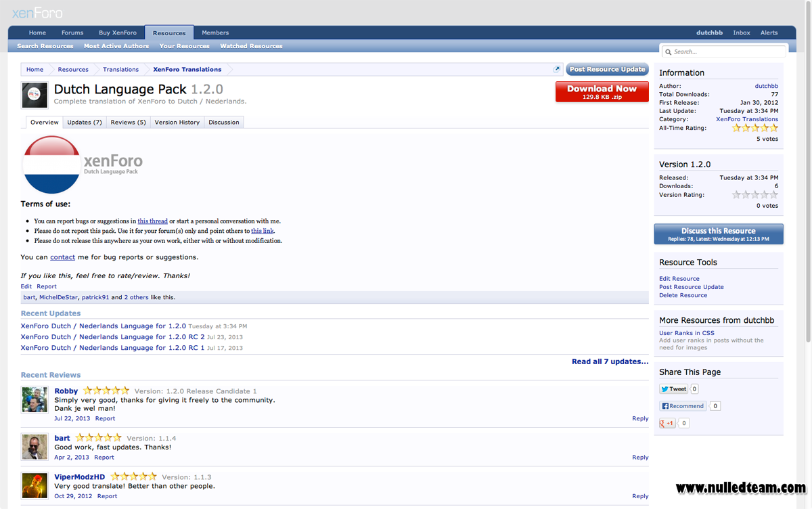Show the '2 others' who liked this
Viewport: 812px width, 509px height.
[136, 297]
